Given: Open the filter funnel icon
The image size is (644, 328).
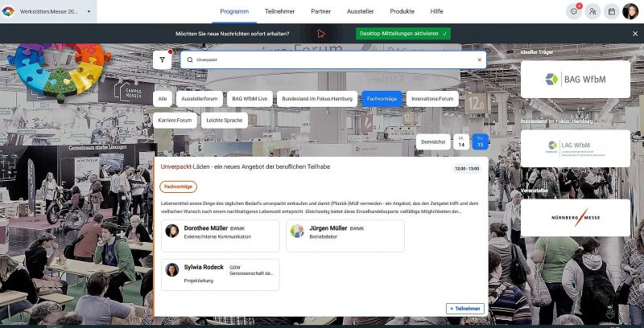Looking at the screenshot, I should point(163,60).
